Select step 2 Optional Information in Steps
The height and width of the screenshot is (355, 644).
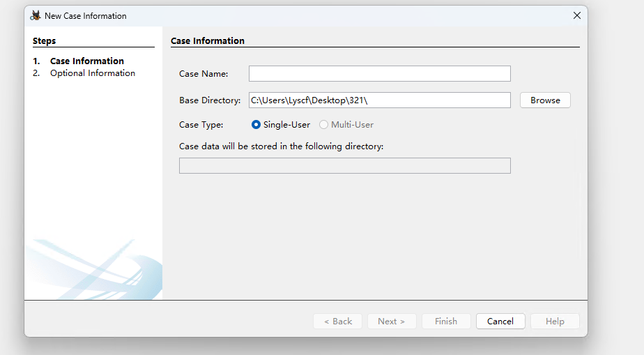[92, 73]
